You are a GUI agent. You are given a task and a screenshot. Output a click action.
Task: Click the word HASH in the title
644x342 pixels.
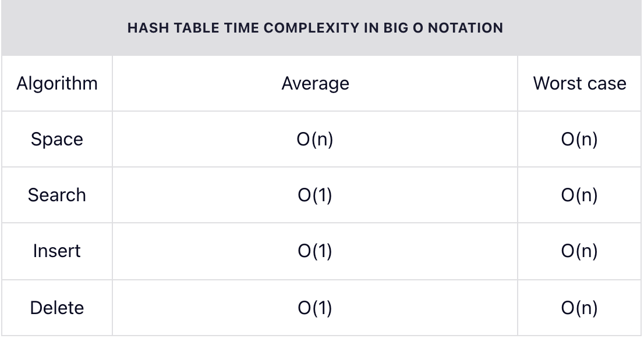click(148, 28)
